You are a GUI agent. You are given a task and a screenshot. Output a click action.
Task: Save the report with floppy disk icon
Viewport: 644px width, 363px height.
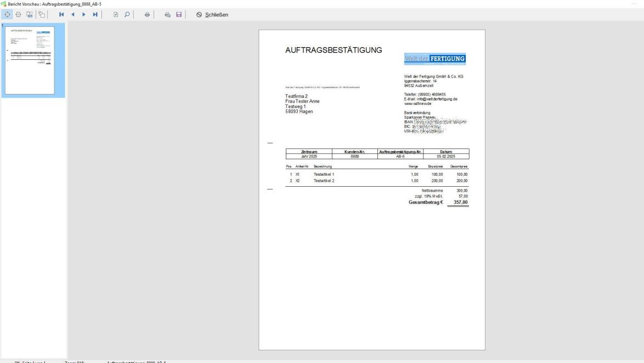click(178, 14)
